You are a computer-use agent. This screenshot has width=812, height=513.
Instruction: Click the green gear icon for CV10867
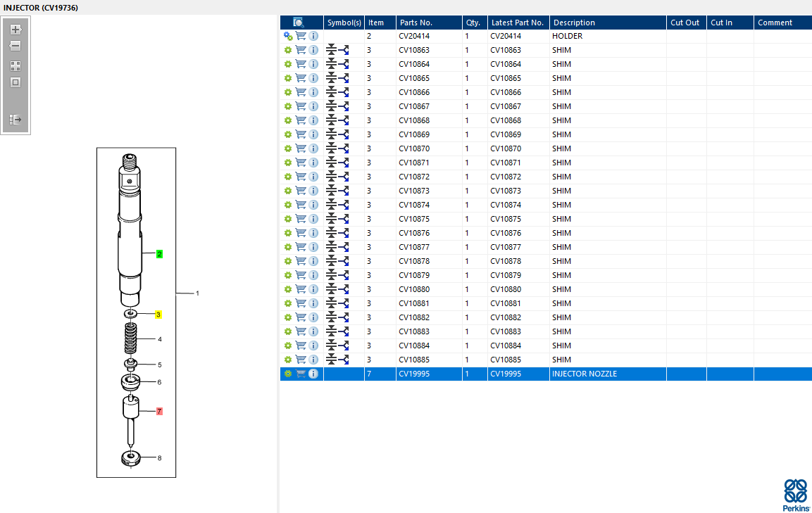point(288,106)
